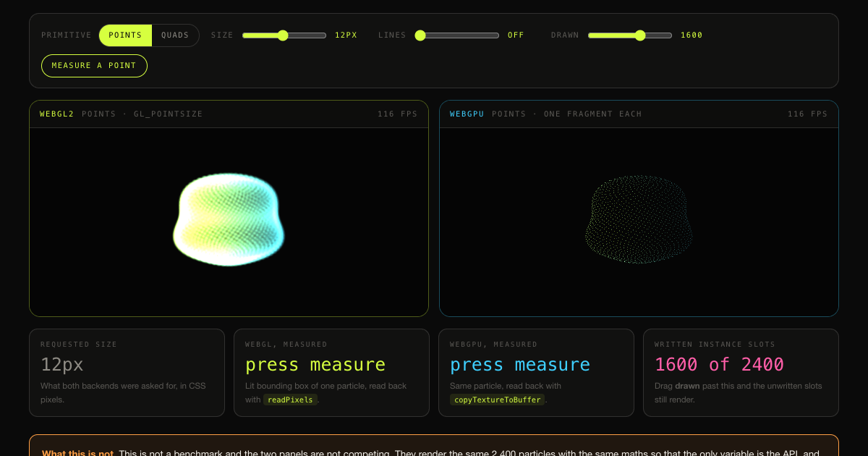Click the 'WEBGPU, MEASURED' card heading
This screenshot has height=456, width=868.
pos(494,345)
